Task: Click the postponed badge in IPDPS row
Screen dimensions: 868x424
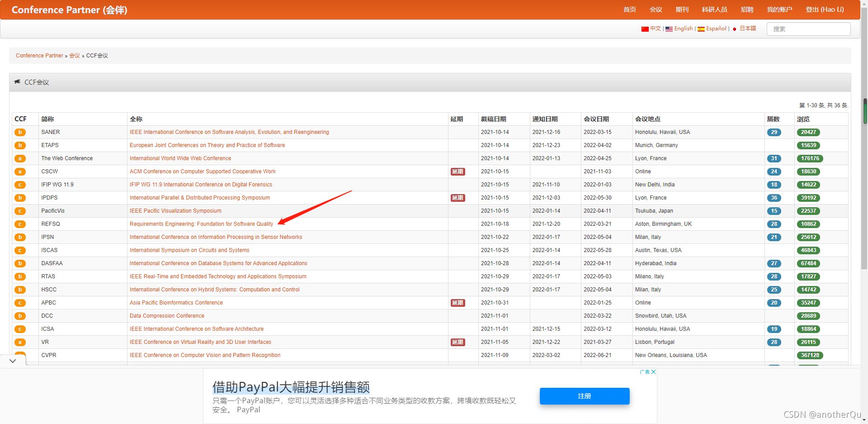Action: pos(458,198)
